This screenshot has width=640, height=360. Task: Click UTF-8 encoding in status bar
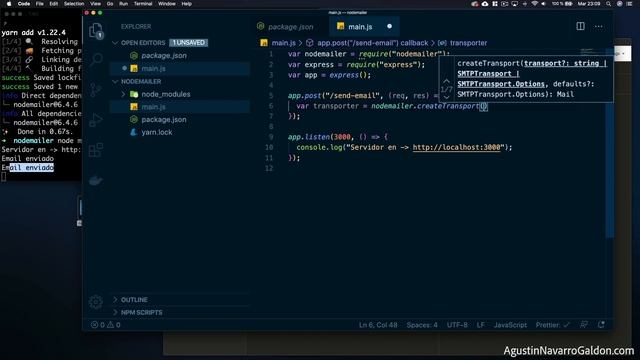(x=457, y=325)
